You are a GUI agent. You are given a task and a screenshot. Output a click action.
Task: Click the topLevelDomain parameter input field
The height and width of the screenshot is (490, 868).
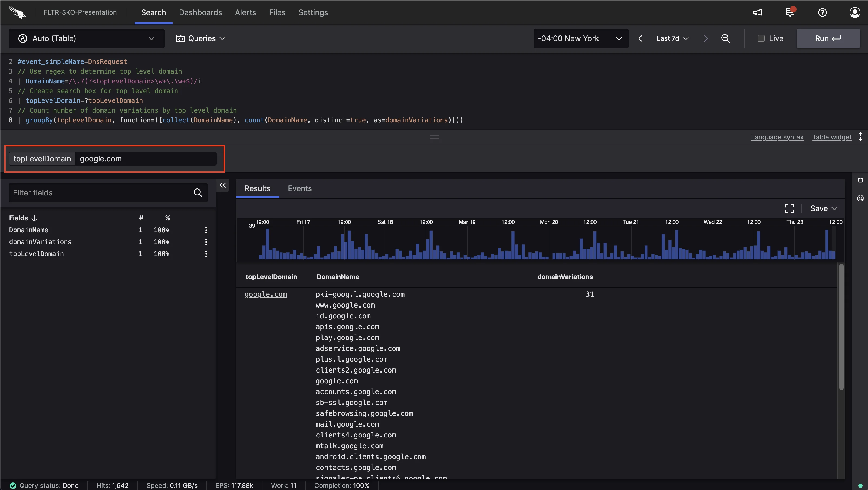146,158
